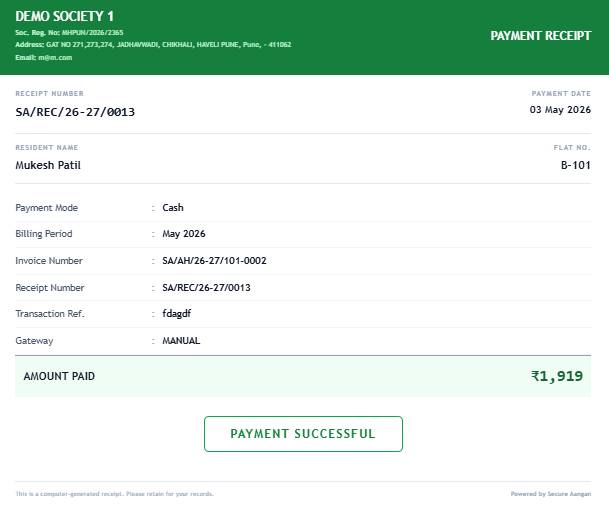
Task: Select the DEMO SOCIETY 1 heading
Action: (64, 16)
